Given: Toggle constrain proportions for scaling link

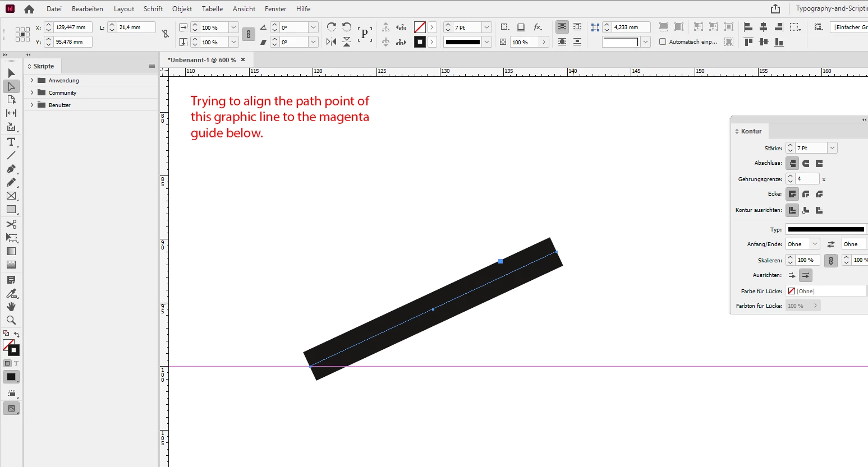Looking at the screenshot, I should (248, 34).
